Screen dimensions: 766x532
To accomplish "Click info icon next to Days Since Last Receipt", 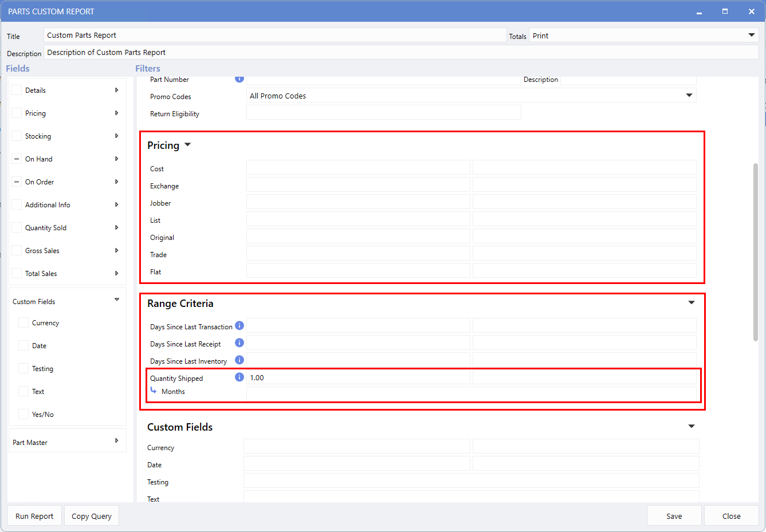I will (x=239, y=343).
